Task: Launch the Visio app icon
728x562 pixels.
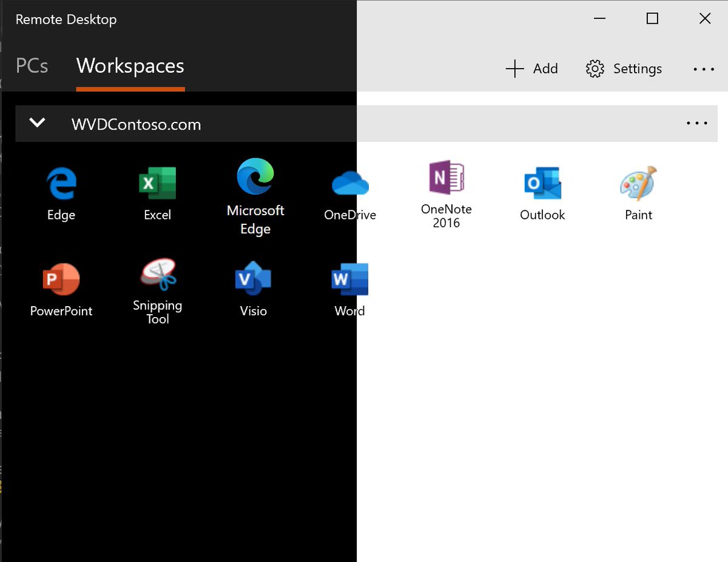Action: (253, 279)
